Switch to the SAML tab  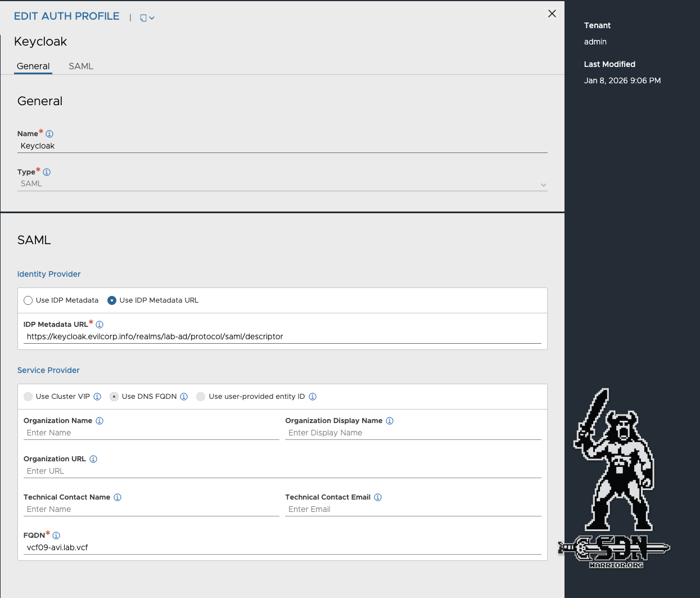coord(81,66)
